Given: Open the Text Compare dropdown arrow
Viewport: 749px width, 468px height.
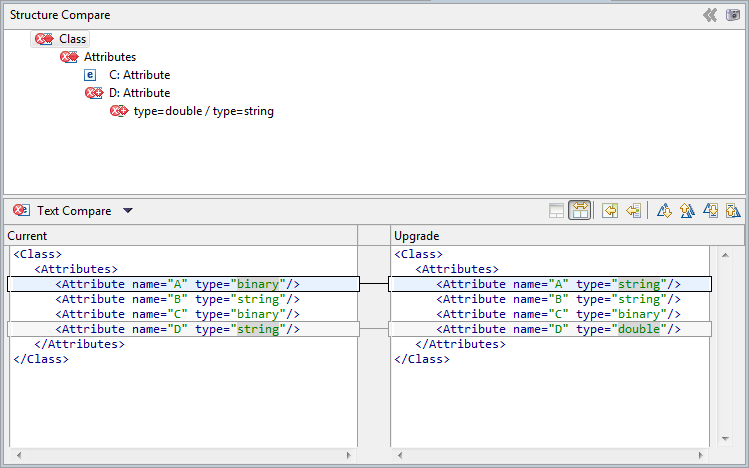Looking at the screenshot, I should 127,211.
